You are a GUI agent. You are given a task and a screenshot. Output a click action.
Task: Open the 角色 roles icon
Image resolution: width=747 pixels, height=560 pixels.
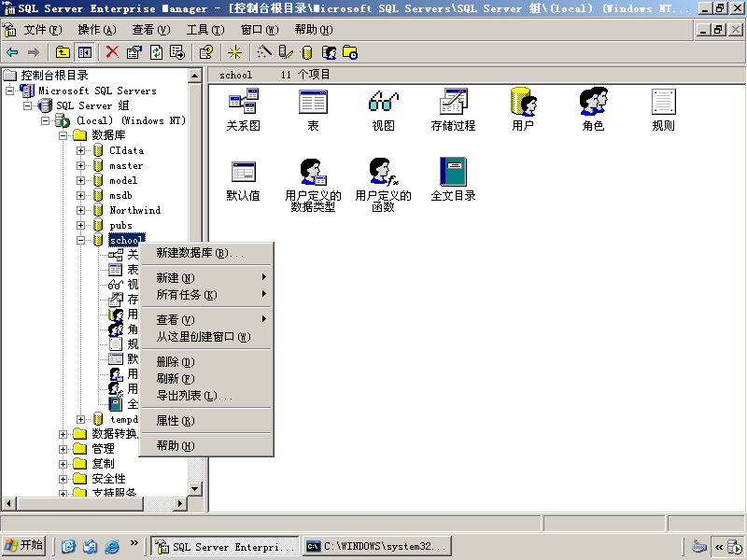[x=593, y=109]
